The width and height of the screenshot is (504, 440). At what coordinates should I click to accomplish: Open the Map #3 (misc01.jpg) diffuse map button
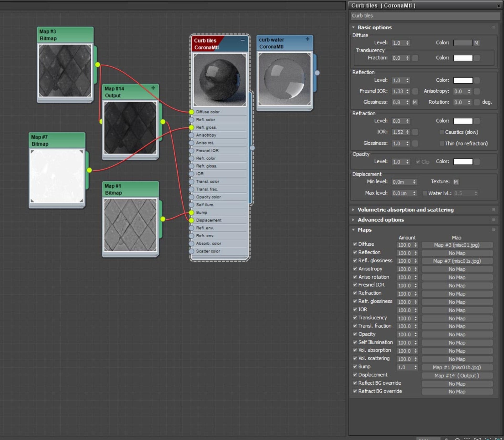click(457, 245)
